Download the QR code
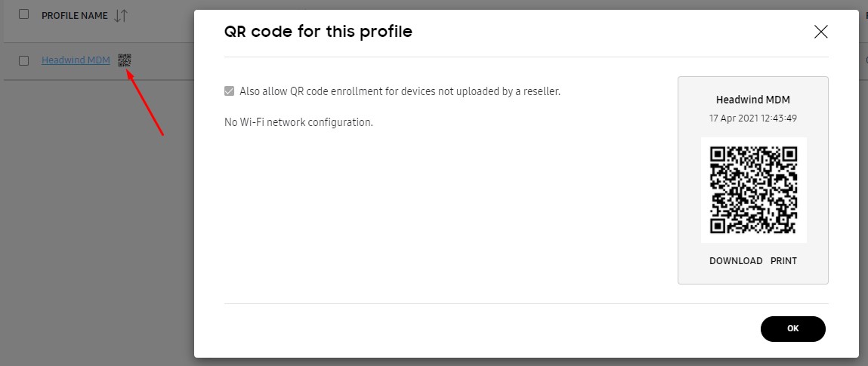 point(736,261)
